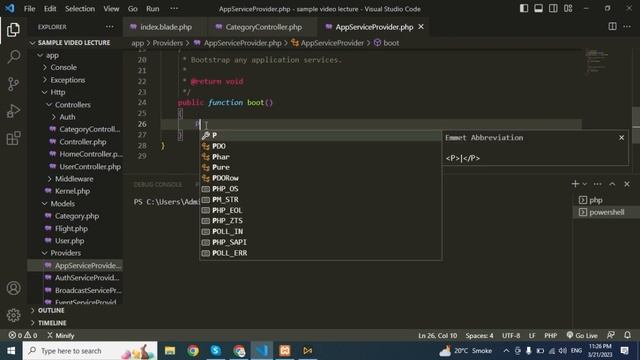The width and height of the screenshot is (640, 360).
Task: Open the Edit menu
Action: [x=50, y=9]
